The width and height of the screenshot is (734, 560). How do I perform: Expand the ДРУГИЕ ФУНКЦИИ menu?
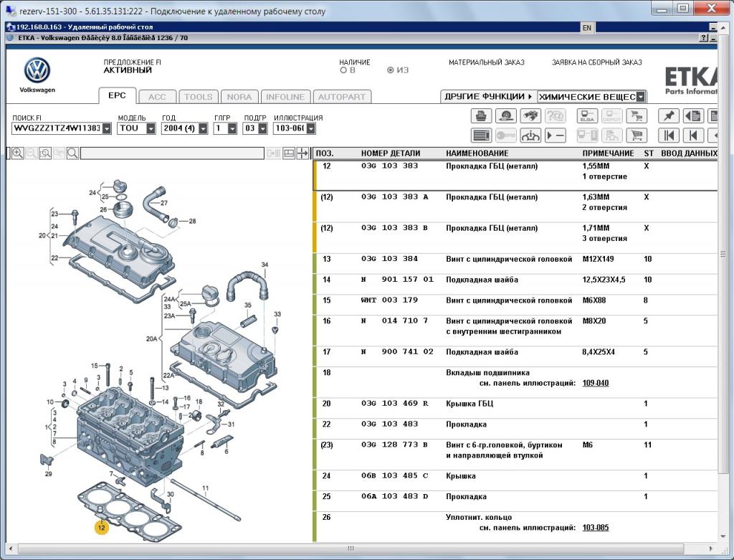pos(488,97)
